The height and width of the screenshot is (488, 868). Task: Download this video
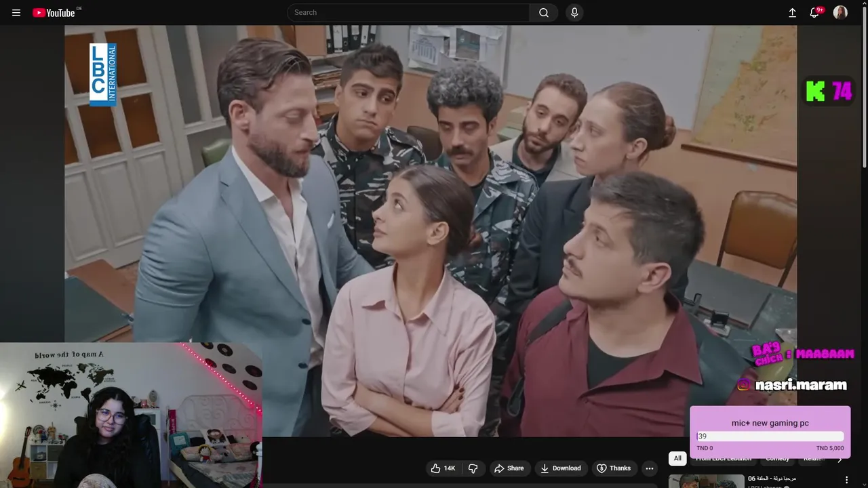point(561,468)
